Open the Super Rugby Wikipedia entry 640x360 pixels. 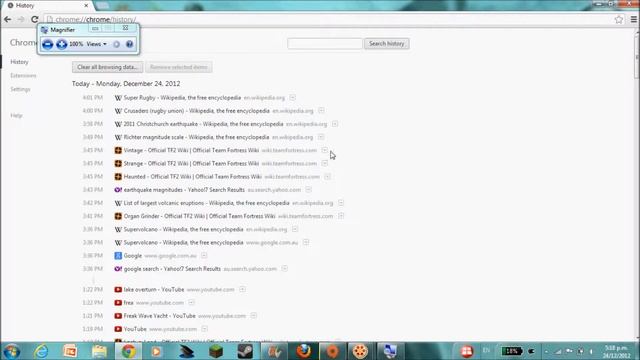pyautogui.click(x=182, y=98)
